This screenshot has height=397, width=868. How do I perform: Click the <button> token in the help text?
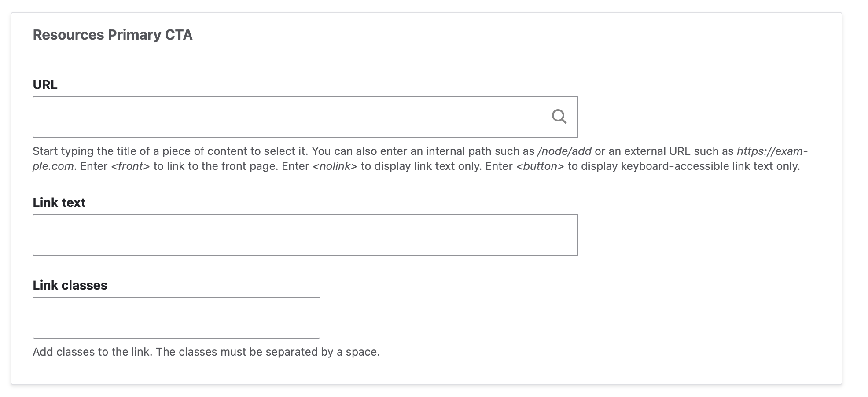(540, 166)
